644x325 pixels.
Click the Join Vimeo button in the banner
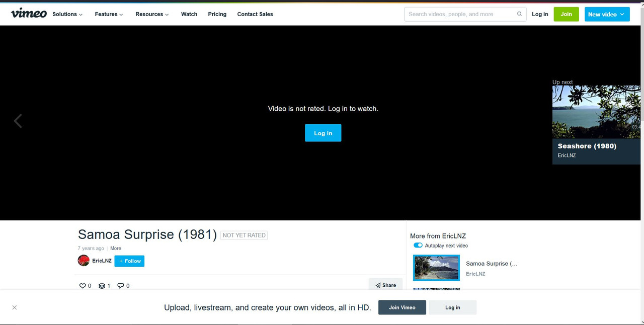click(x=402, y=307)
